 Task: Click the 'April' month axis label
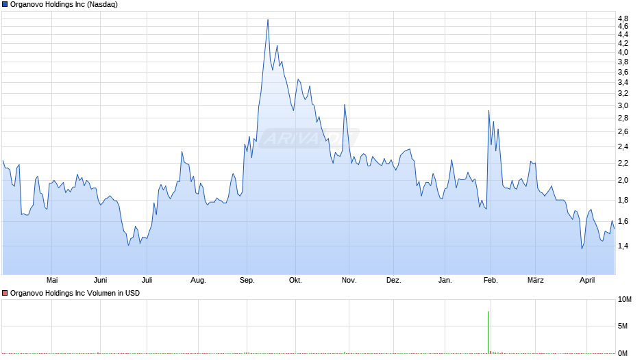click(587, 280)
